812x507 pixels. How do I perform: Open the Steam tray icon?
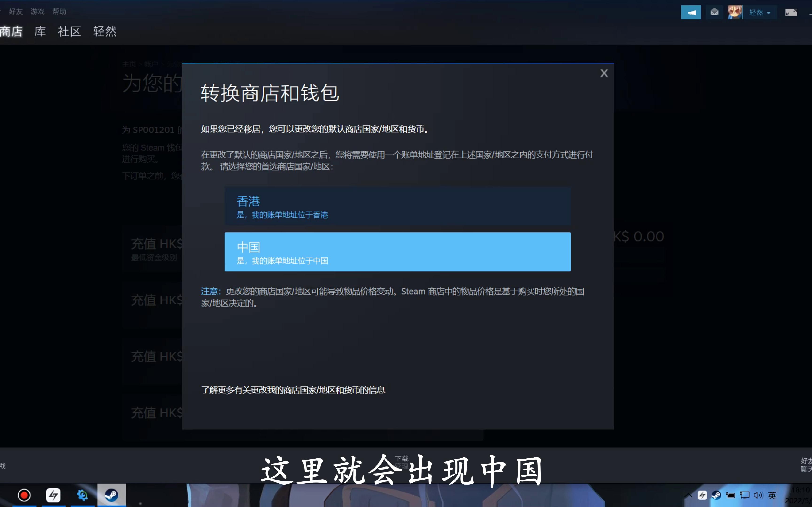tap(716, 495)
